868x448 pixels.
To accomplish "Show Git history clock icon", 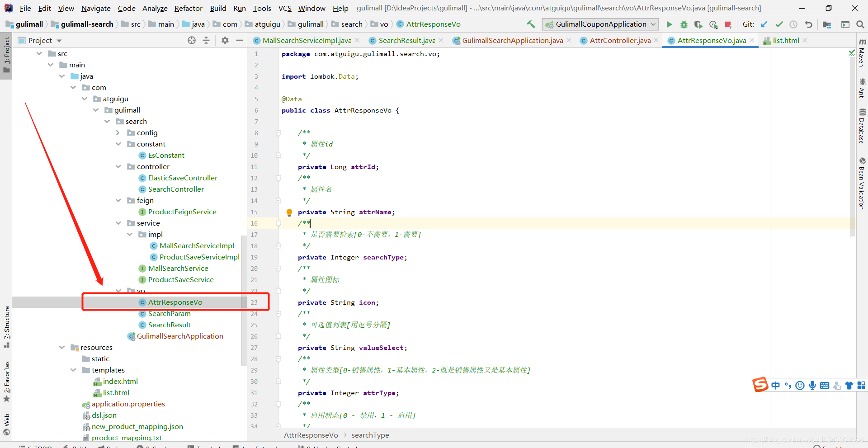I will click(x=793, y=24).
